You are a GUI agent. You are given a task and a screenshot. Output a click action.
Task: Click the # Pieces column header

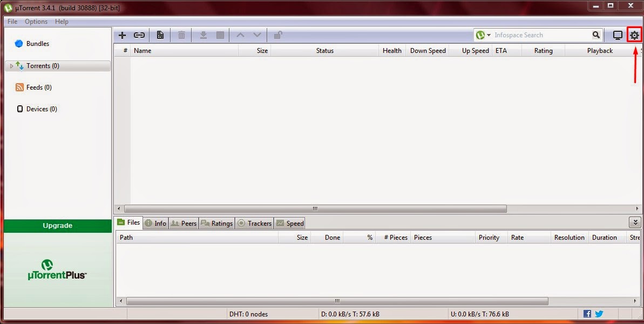[393, 238]
